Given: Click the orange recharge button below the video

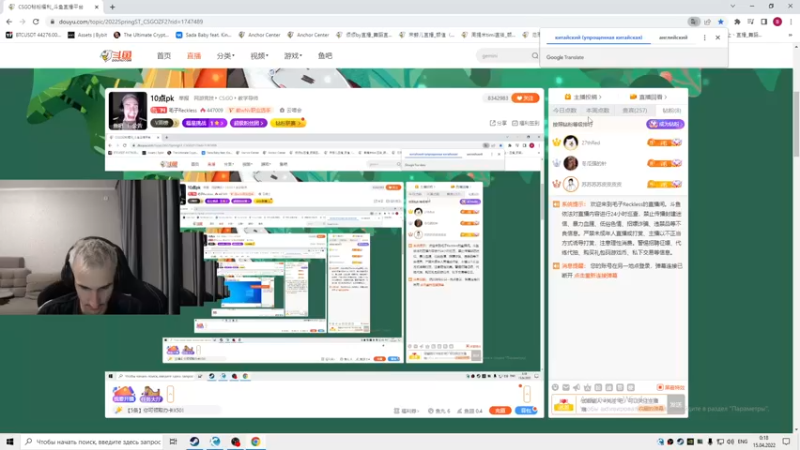Looking at the screenshot, I should [500, 410].
